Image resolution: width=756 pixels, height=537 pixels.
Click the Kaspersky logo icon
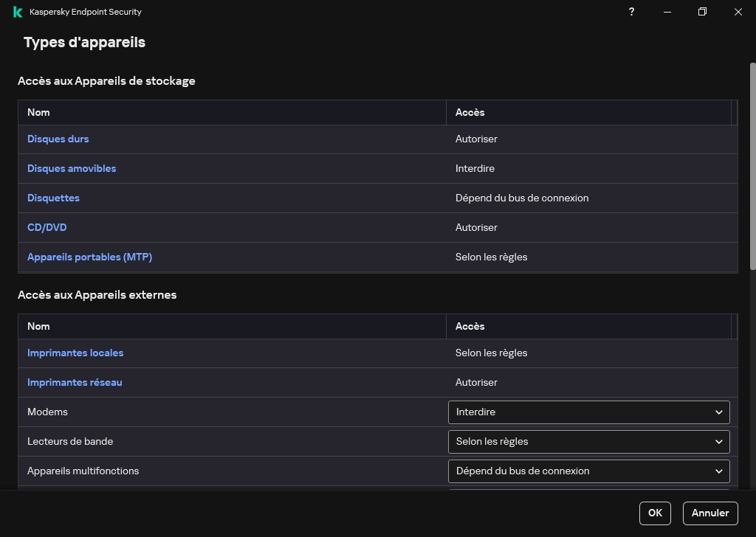click(x=18, y=12)
